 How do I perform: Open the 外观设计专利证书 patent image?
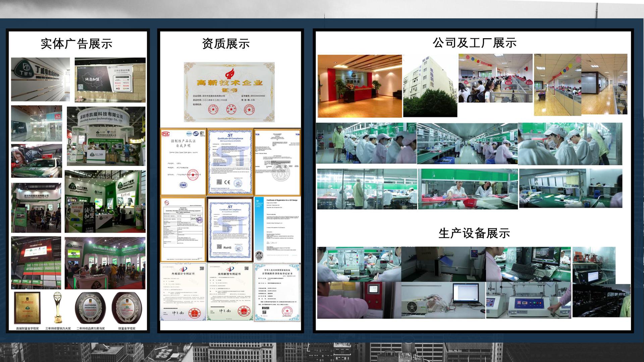(183, 292)
